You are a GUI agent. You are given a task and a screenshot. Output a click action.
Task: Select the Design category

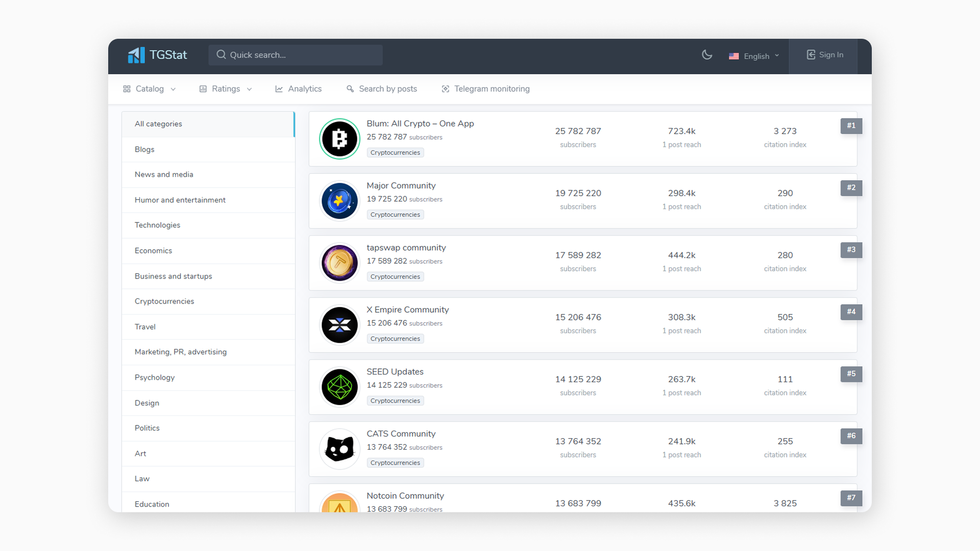[208, 403]
